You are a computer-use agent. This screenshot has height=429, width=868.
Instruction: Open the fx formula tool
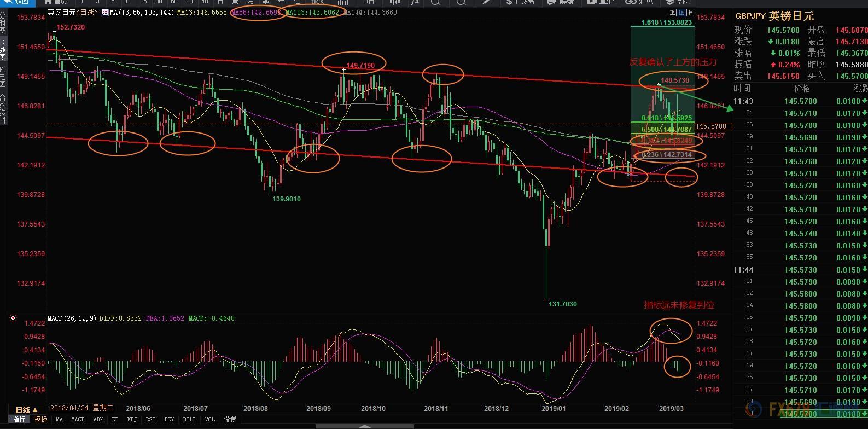point(416,2)
